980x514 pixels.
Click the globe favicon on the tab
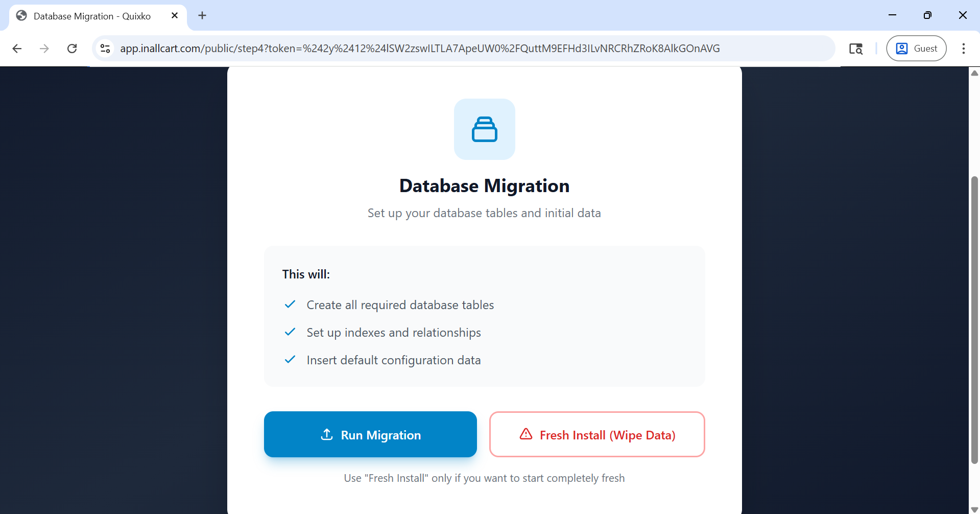(x=21, y=16)
